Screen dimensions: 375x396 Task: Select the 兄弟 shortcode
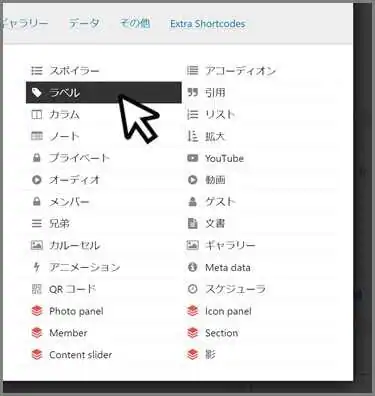(x=104, y=223)
